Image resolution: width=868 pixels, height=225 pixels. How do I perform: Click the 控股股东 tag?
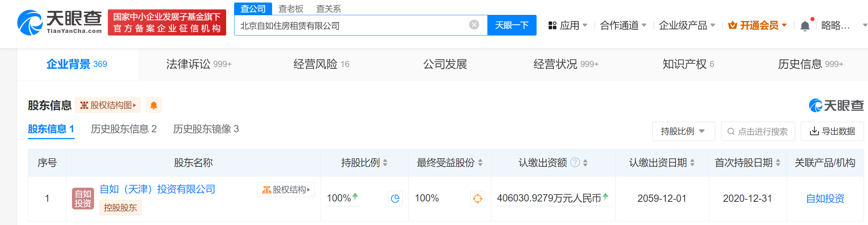tap(120, 208)
